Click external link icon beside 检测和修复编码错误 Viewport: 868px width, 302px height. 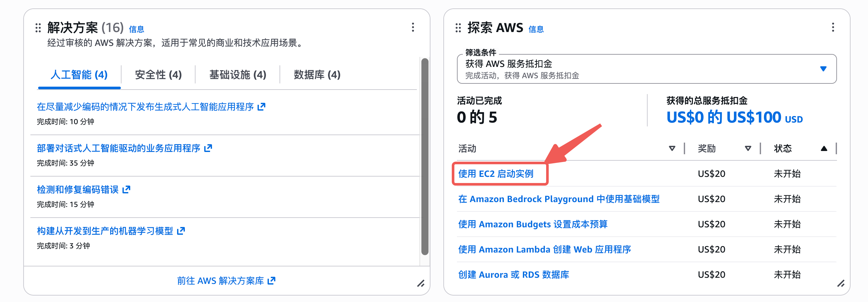126,189
